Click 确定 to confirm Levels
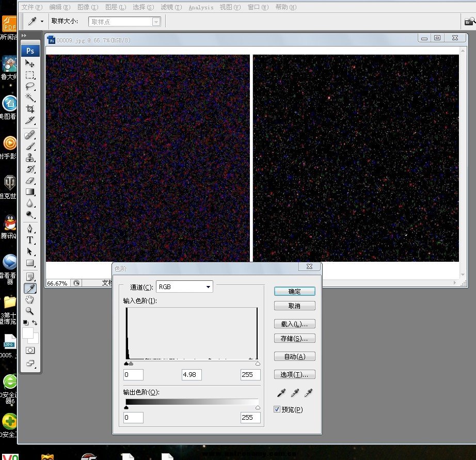 click(294, 291)
